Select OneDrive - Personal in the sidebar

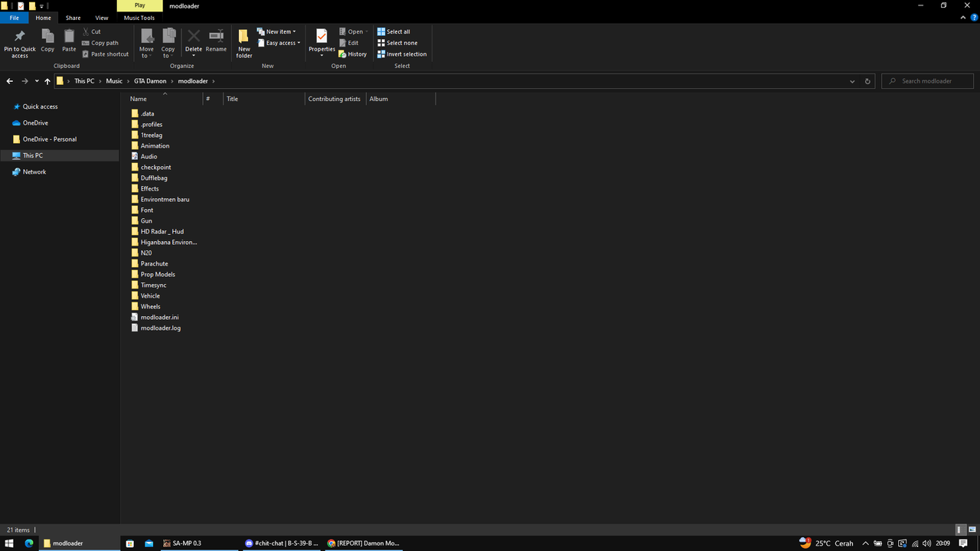49,139
